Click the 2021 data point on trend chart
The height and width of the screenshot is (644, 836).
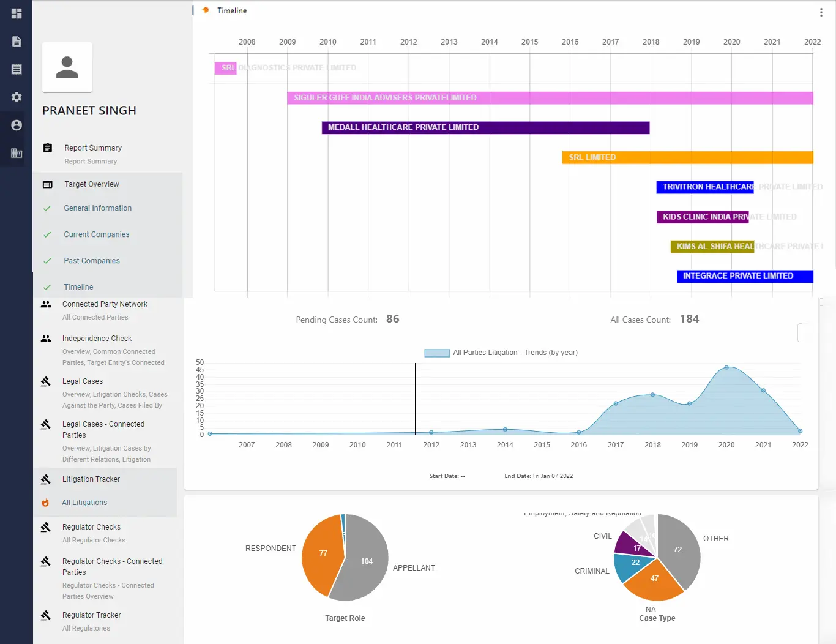763,391
